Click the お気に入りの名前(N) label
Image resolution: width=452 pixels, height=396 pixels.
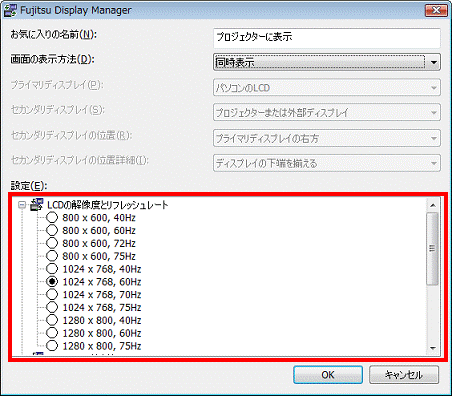(53, 34)
